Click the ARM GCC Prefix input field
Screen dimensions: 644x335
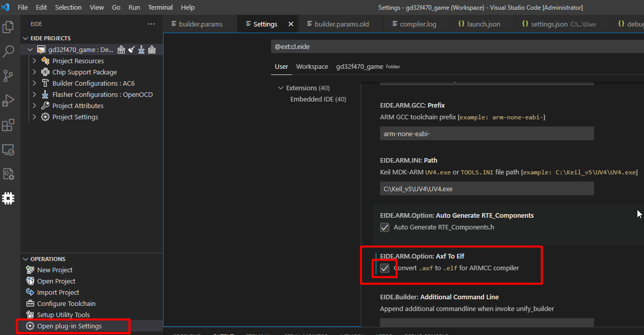click(487, 134)
